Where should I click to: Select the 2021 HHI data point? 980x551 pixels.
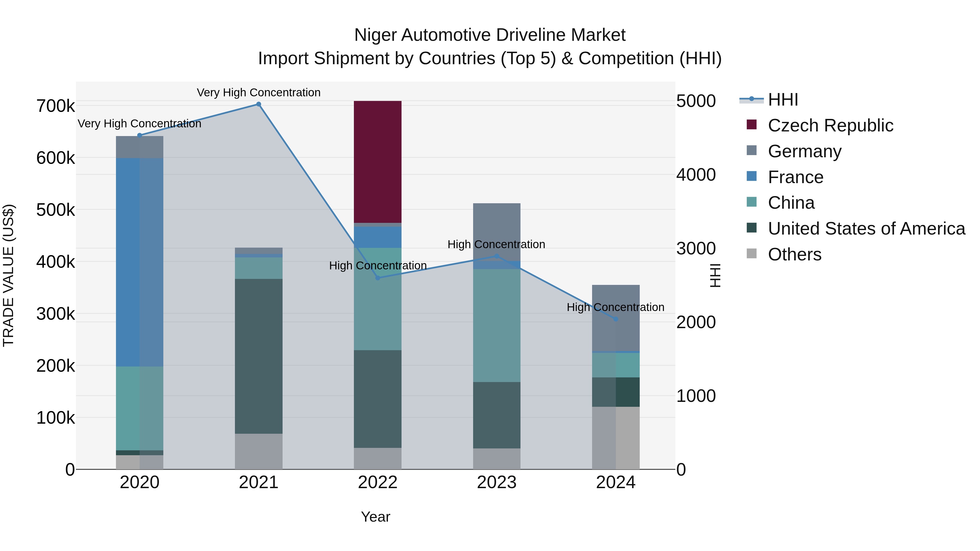click(x=259, y=104)
